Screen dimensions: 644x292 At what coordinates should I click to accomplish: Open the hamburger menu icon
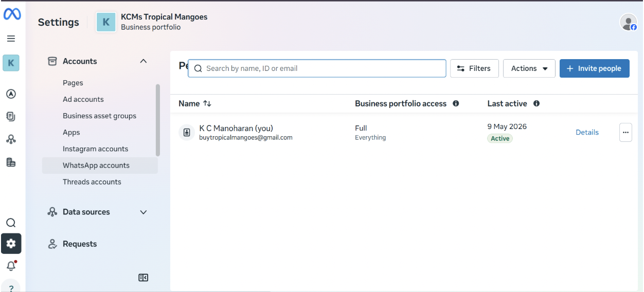click(11, 39)
